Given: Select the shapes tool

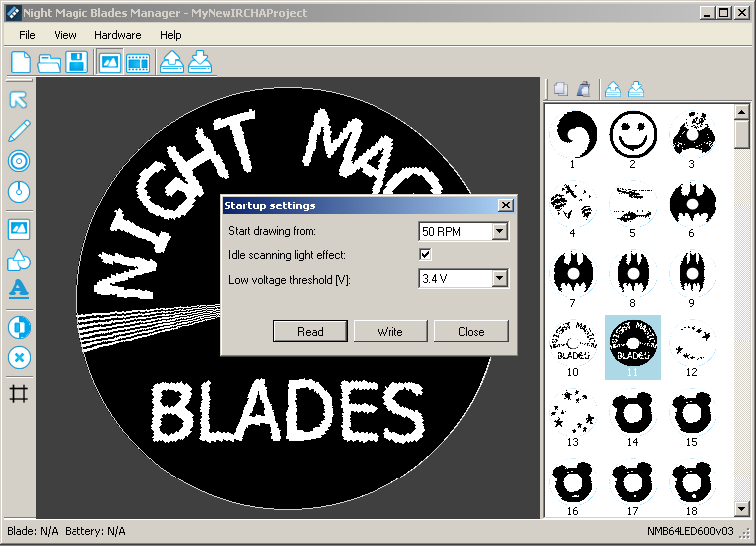Looking at the screenshot, I should tap(19, 260).
